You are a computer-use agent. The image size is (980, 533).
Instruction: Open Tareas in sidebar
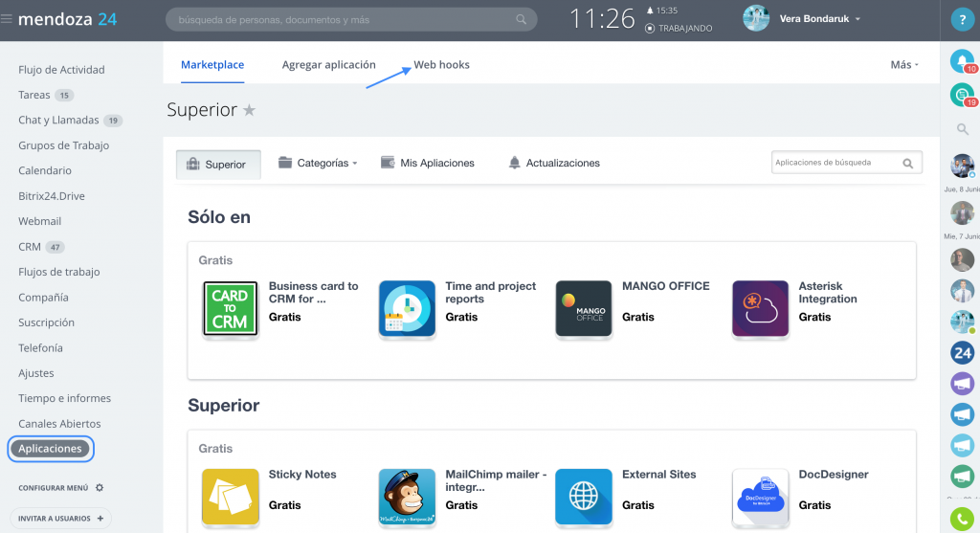(x=33, y=95)
